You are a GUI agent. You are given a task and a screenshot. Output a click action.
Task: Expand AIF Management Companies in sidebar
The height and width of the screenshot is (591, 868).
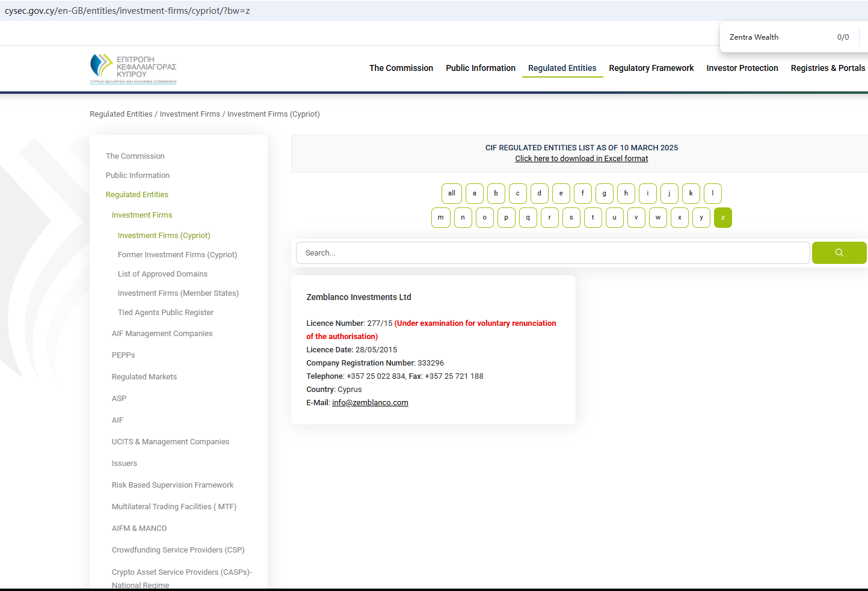(162, 334)
